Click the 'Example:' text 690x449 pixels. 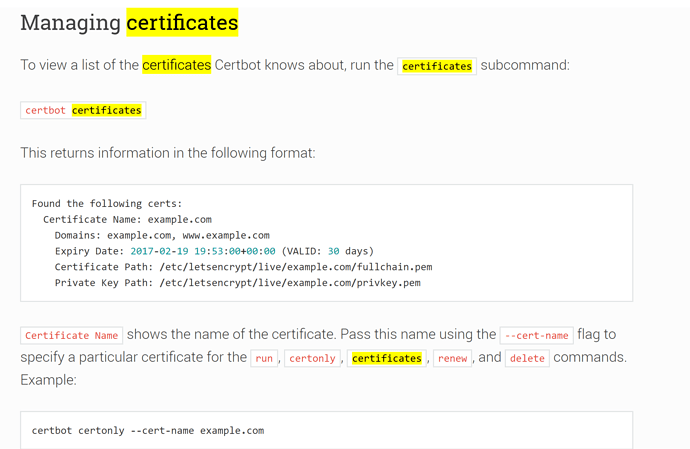48,380
